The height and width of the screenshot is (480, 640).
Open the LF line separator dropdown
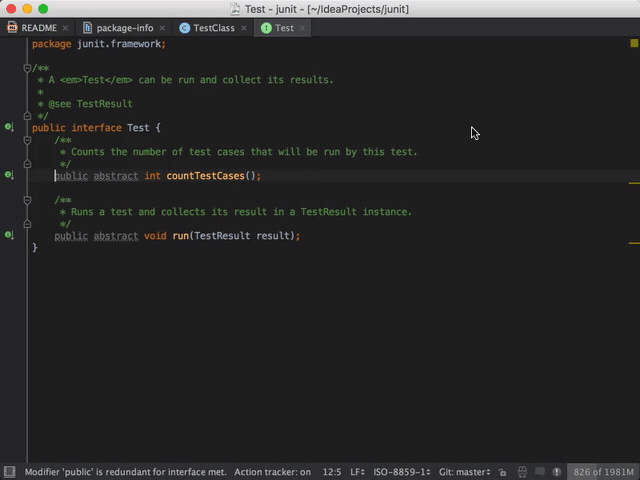358,472
